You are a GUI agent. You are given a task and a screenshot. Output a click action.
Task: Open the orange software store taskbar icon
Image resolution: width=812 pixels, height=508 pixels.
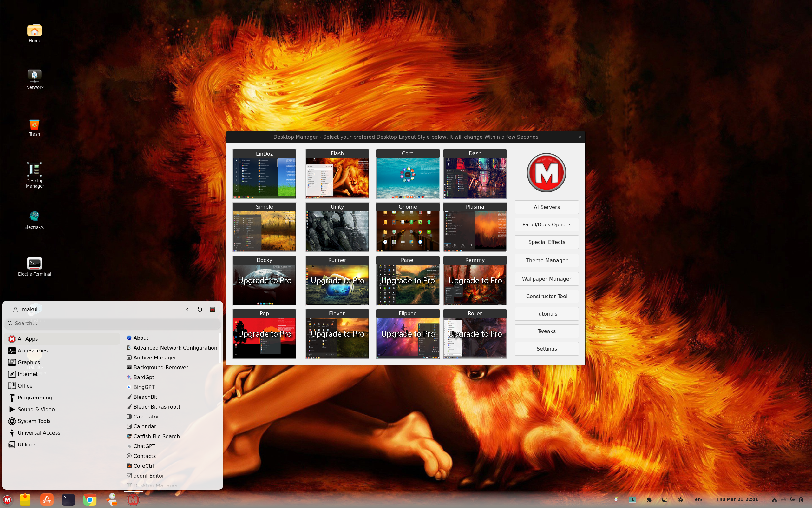pos(47,500)
